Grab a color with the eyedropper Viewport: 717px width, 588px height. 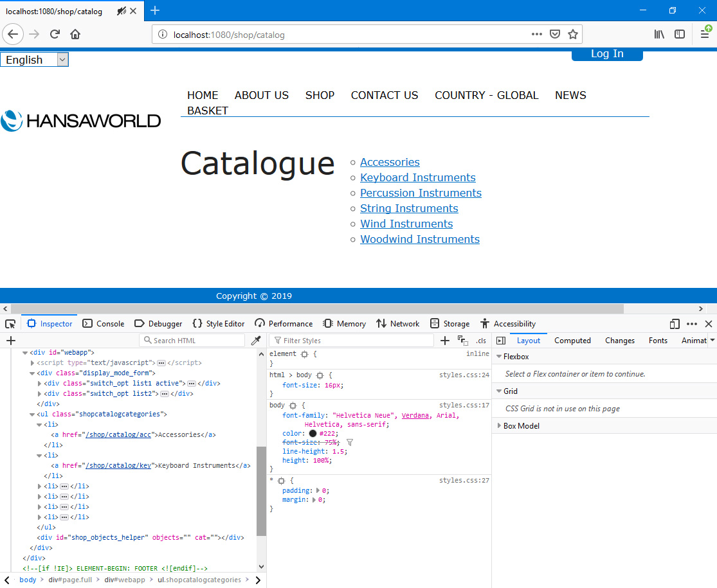tap(256, 341)
